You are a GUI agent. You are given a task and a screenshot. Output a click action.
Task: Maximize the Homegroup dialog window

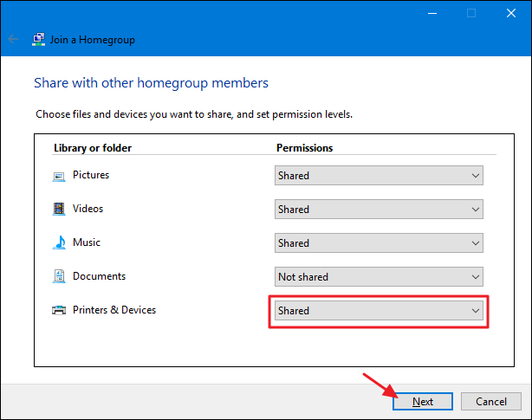tap(471, 13)
